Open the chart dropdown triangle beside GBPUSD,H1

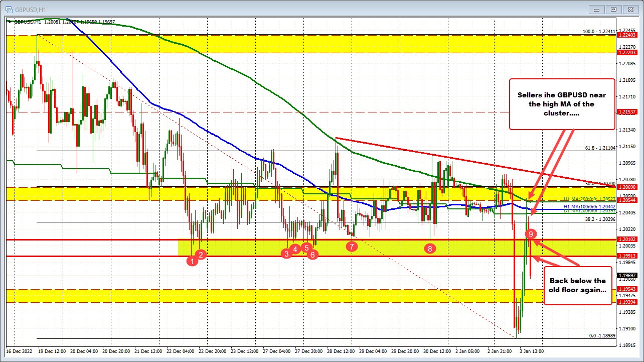10,22
